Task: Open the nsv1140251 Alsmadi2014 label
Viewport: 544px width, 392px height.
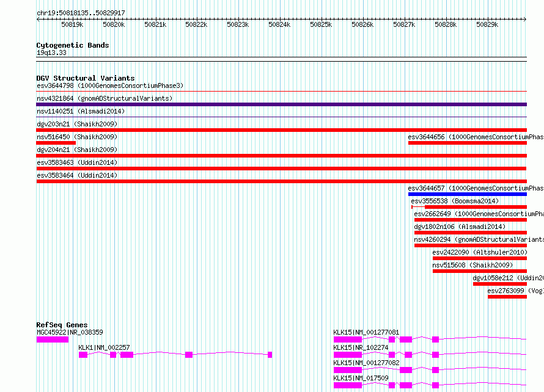Action: click(x=81, y=111)
